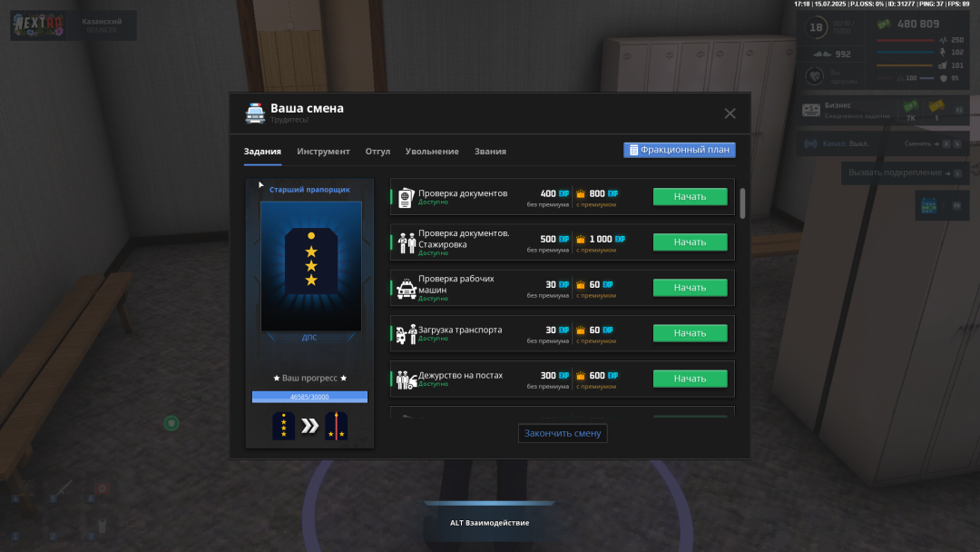This screenshot has height=552, width=980.
Task: Click the crown icon next to 1 000 EXP
Action: pos(581,240)
